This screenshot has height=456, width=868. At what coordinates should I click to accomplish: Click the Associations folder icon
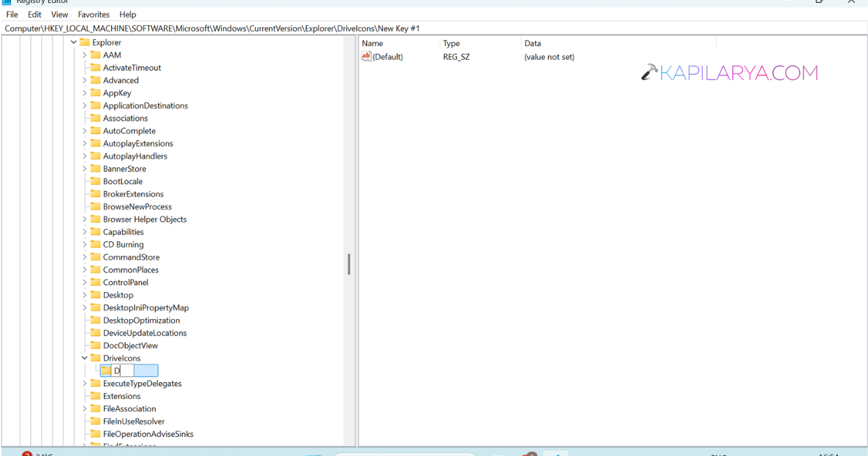pyautogui.click(x=96, y=119)
